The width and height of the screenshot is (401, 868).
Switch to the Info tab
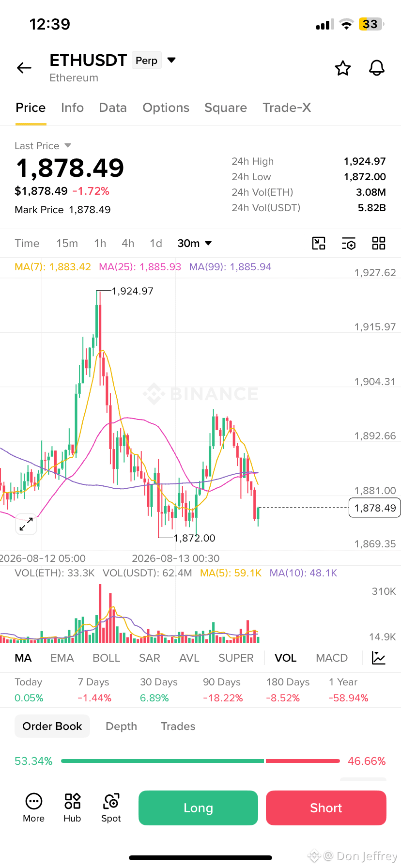72,108
